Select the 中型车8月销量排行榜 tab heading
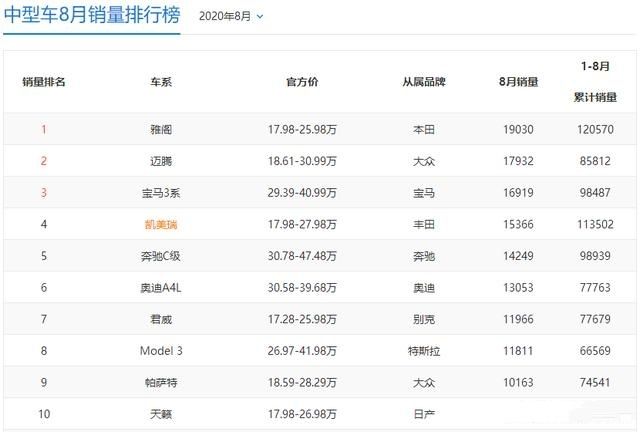This screenshot has width=640, height=432. point(92,15)
